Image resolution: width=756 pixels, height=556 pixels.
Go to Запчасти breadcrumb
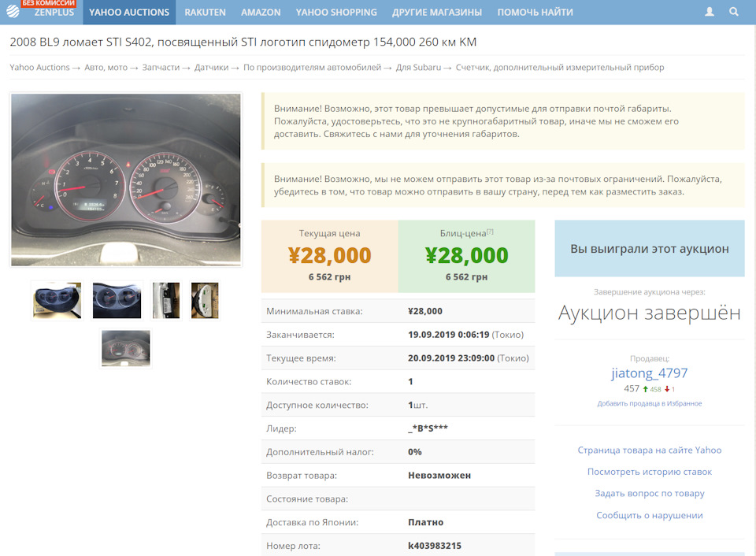pyautogui.click(x=161, y=68)
